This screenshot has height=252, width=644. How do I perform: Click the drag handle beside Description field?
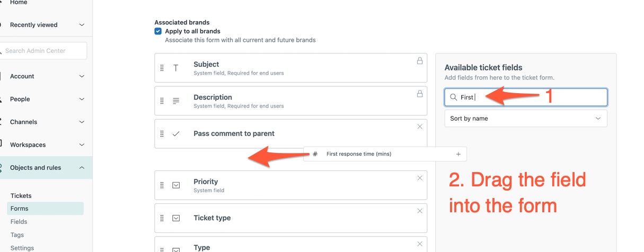point(162,101)
